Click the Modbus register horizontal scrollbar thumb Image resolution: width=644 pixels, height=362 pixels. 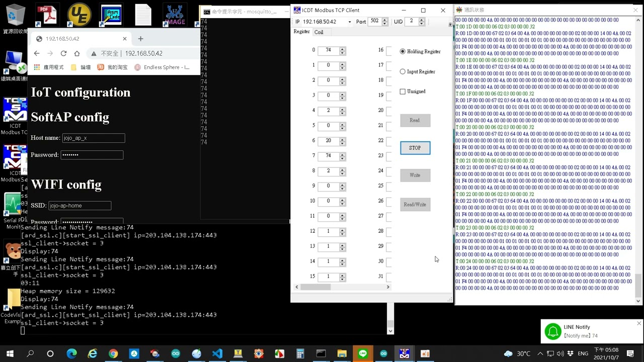[315, 287]
